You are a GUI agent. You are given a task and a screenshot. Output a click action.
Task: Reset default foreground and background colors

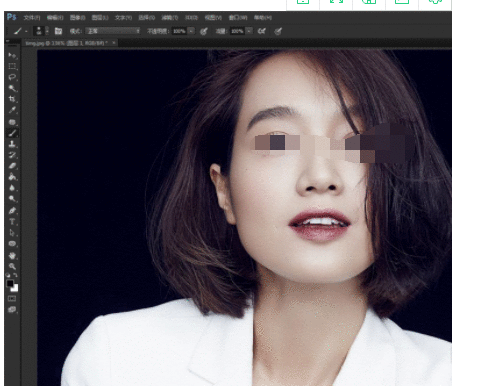pyautogui.click(x=8, y=275)
